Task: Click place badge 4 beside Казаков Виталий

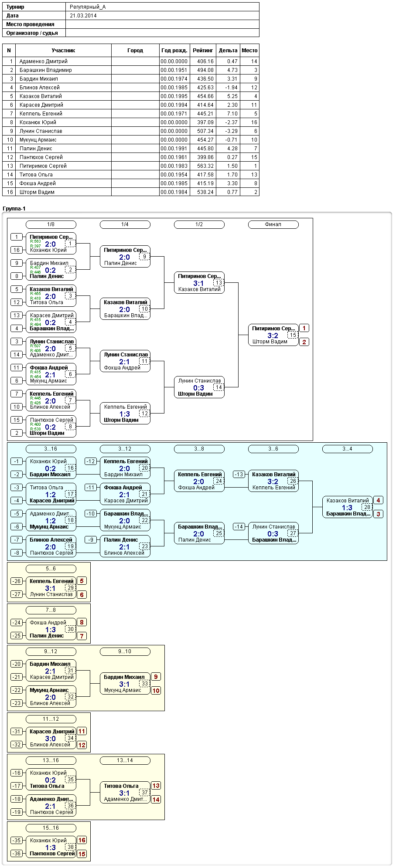Action: 379,500
